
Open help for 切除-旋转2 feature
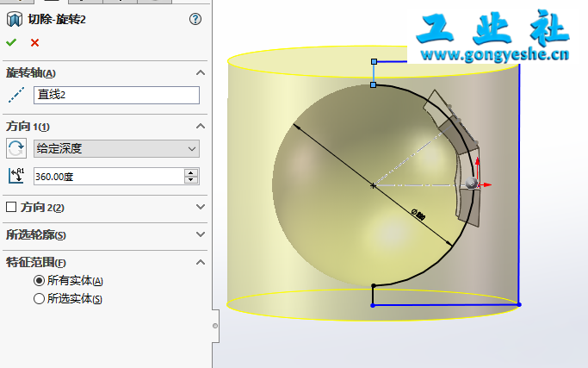195,19
